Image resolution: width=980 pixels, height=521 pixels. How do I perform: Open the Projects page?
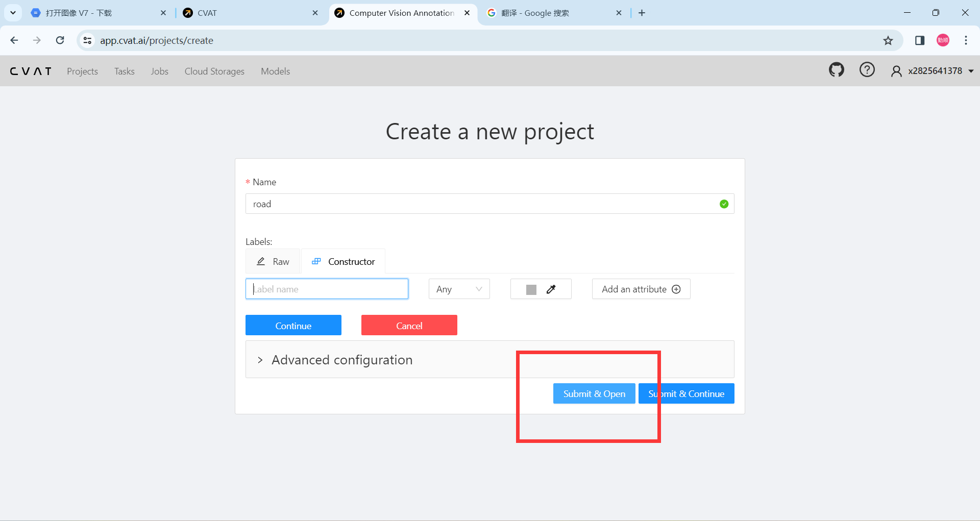[82, 71]
